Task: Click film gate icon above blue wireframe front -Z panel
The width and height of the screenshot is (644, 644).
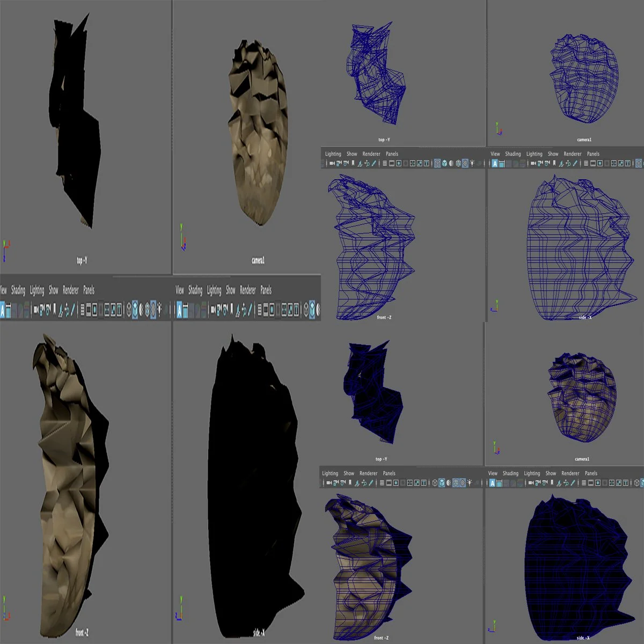Action: click(391, 164)
